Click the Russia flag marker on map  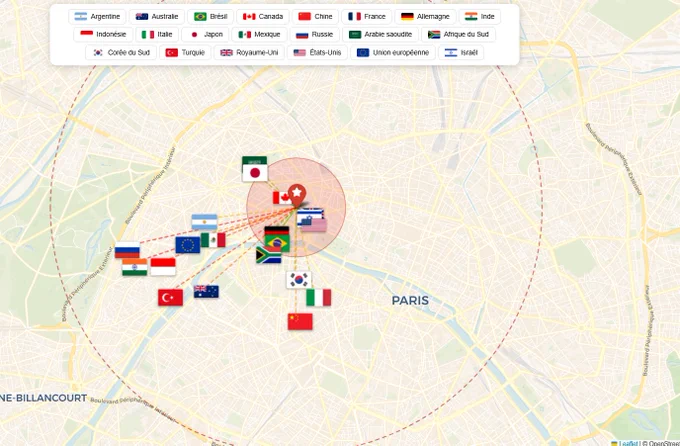127,250
